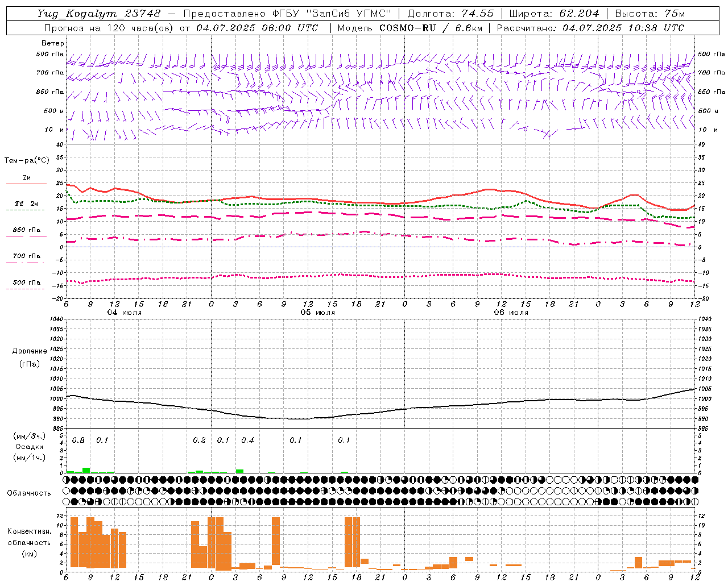The image size is (728, 582).
Task: Click the Высота: 75м label
Action: [x=650, y=14]
